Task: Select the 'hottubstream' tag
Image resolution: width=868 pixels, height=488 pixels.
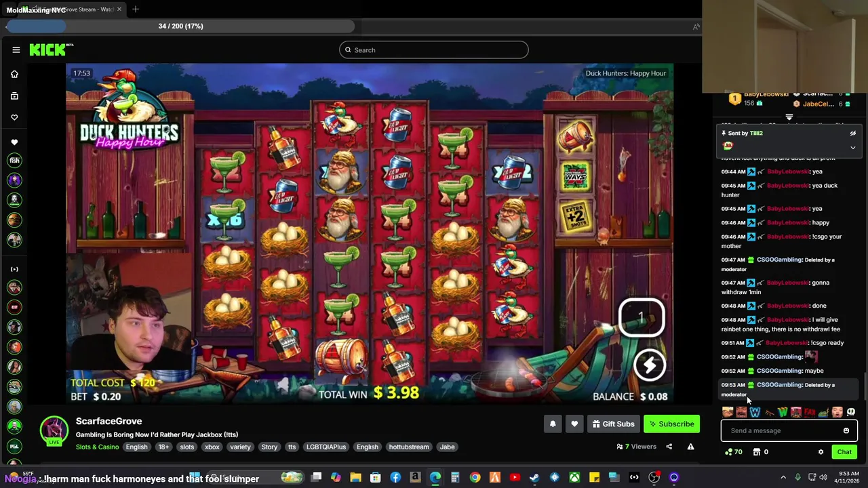Action: pyautogui.click(x=409, y=447)
